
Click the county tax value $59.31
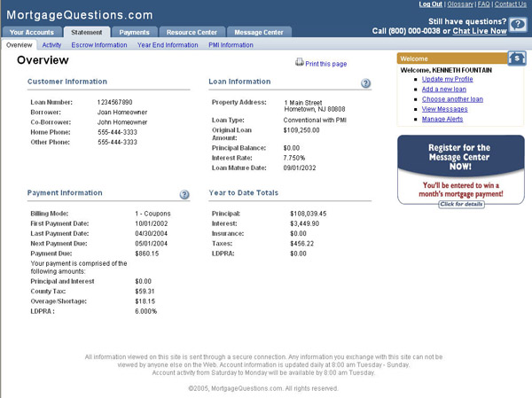145,292
